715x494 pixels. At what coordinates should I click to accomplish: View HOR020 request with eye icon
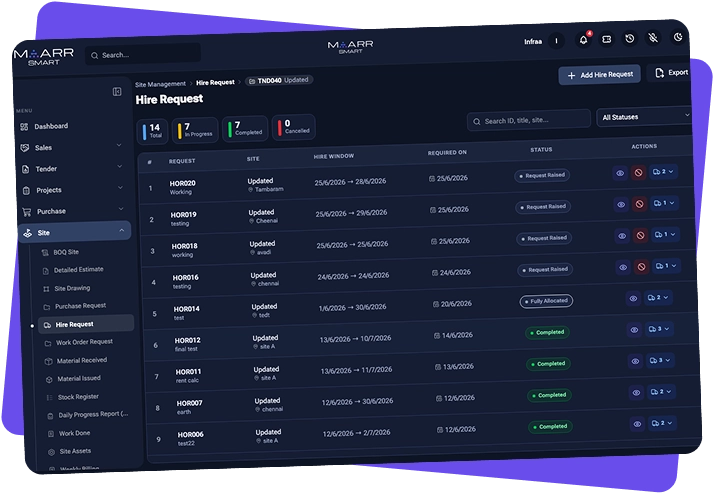(x=620, y=173)
